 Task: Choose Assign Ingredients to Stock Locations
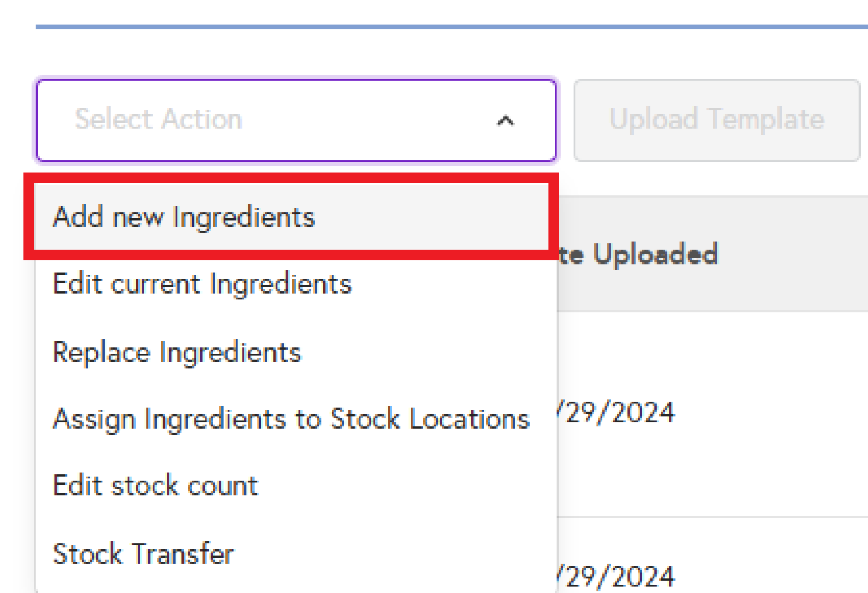click(291, 419)
